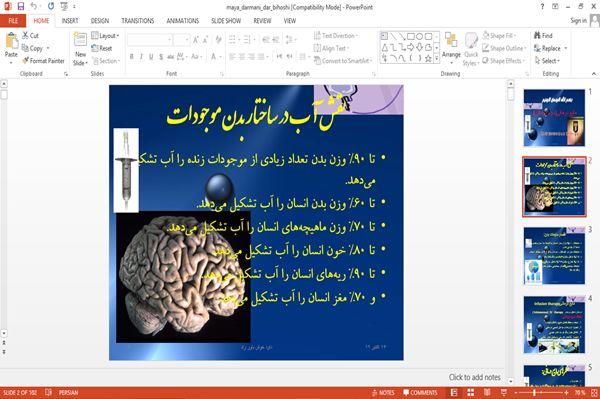This screenshot has height=399, width=600.
Task: Toggle Underline formatting
Action: coord(151,57)
